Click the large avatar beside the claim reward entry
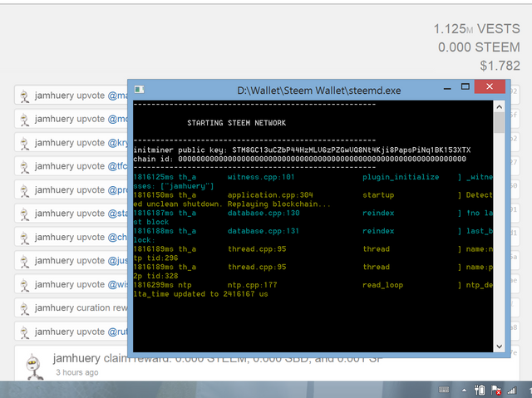The width and height of the screenshot is (532, 398). (x=35, y=366)
